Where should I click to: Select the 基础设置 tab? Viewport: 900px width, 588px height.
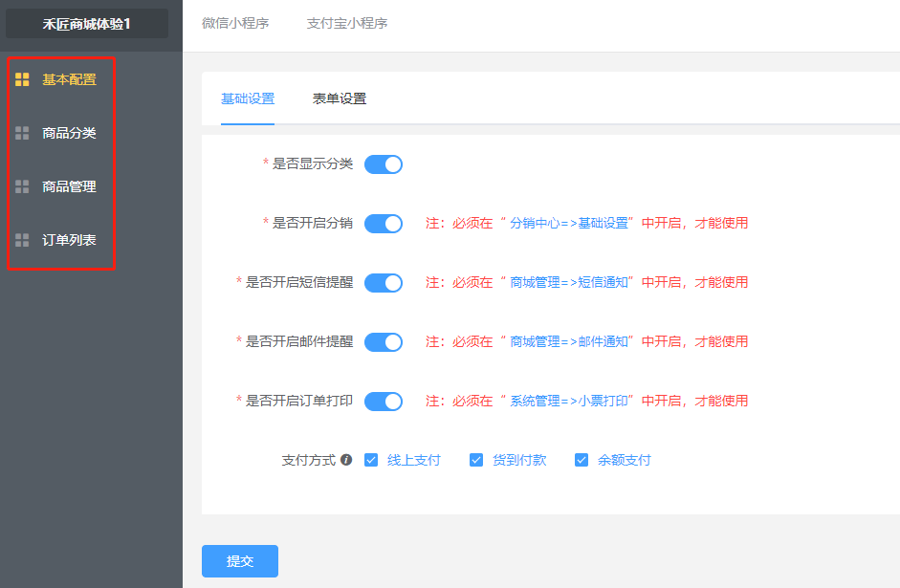point(248,98)
